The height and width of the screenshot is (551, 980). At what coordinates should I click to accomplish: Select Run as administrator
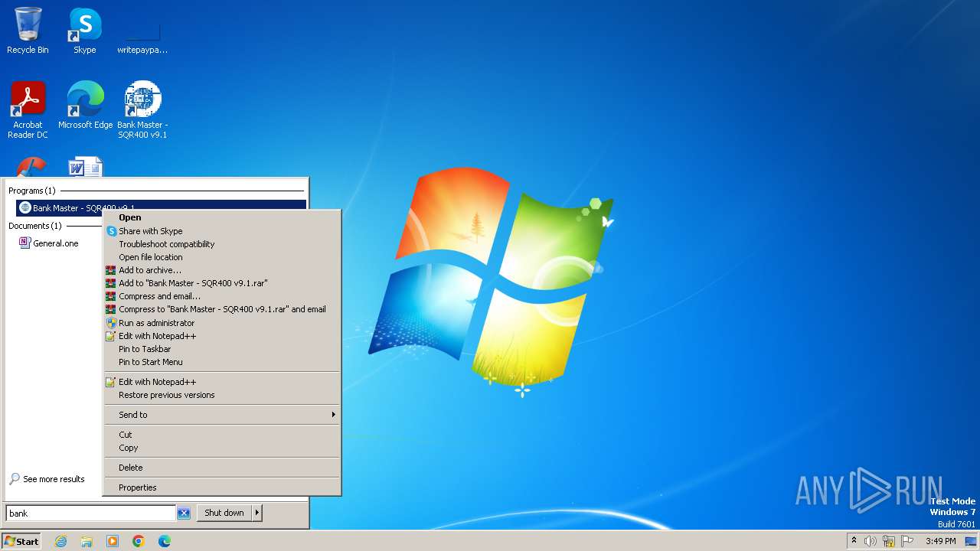tap(222, 323)
